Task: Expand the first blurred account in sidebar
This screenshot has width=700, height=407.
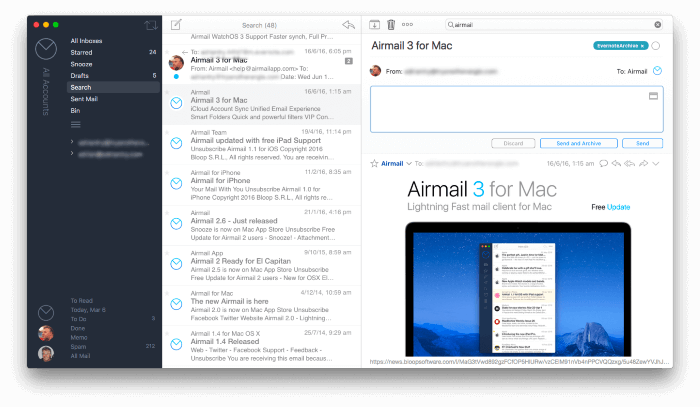Action: coord(72,142)
